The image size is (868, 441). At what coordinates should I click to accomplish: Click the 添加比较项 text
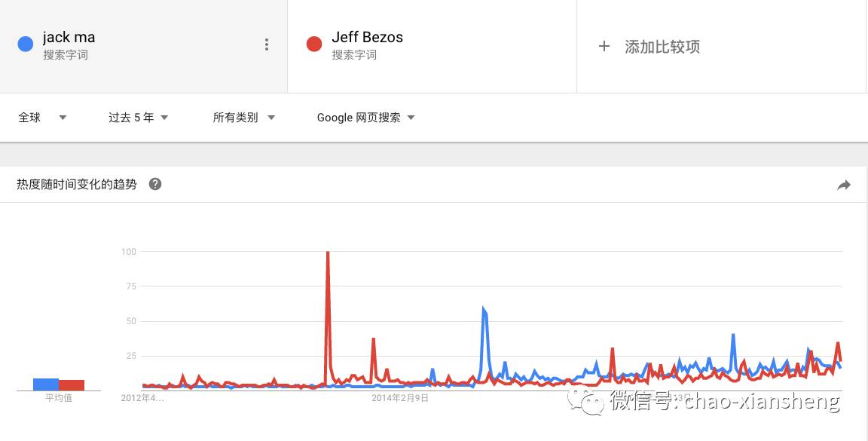pyautogui.click(x=662, y=47)
